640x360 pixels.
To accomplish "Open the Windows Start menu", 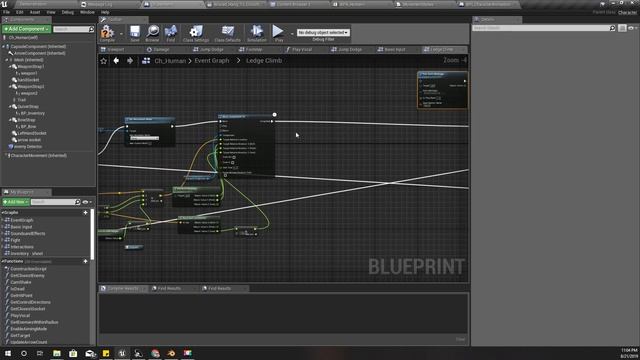I will (8, 353).
